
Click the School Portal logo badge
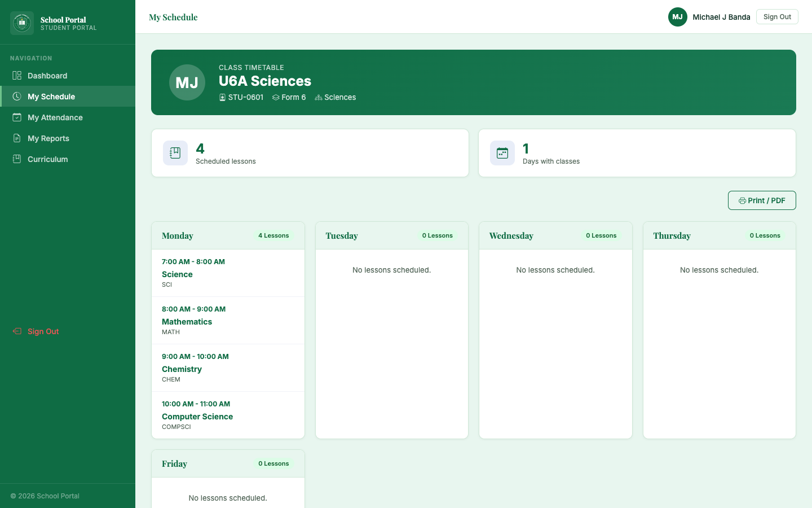pos(21,23)
